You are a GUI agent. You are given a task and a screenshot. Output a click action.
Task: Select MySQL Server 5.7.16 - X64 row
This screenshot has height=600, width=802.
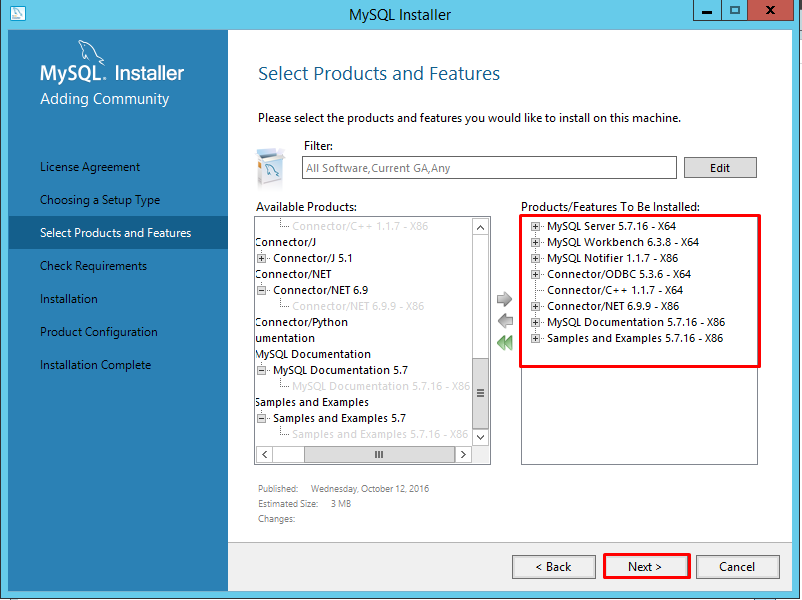coord(611,226)
